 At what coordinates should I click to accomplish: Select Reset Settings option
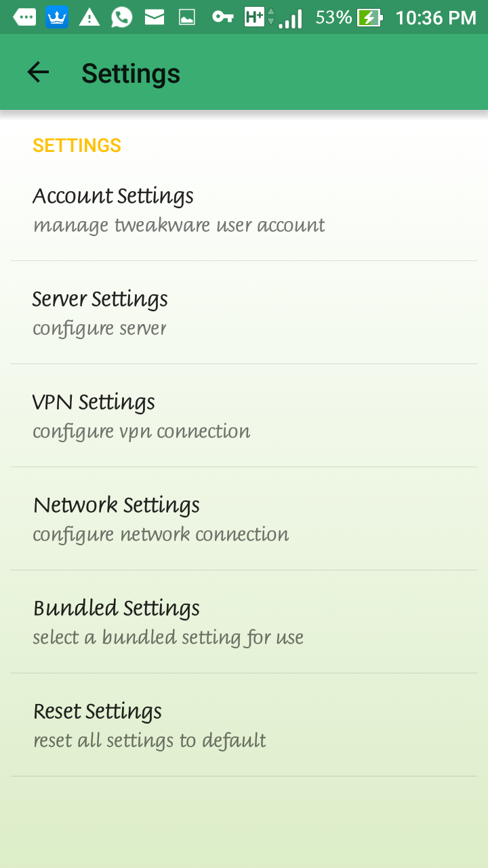(x=244, y=725)
